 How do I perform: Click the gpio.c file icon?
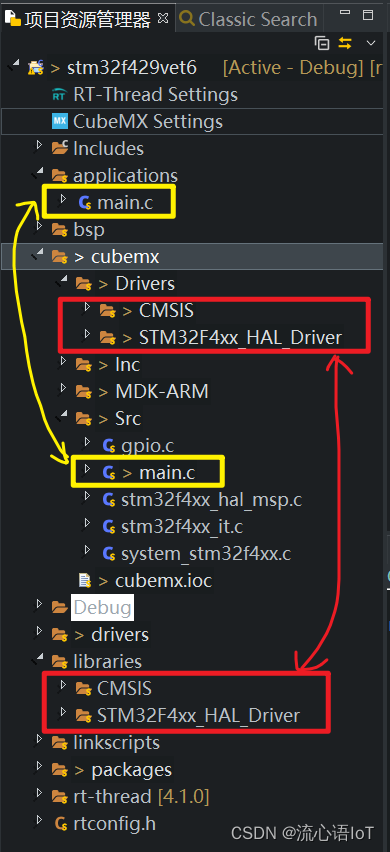tap(109, 447)
